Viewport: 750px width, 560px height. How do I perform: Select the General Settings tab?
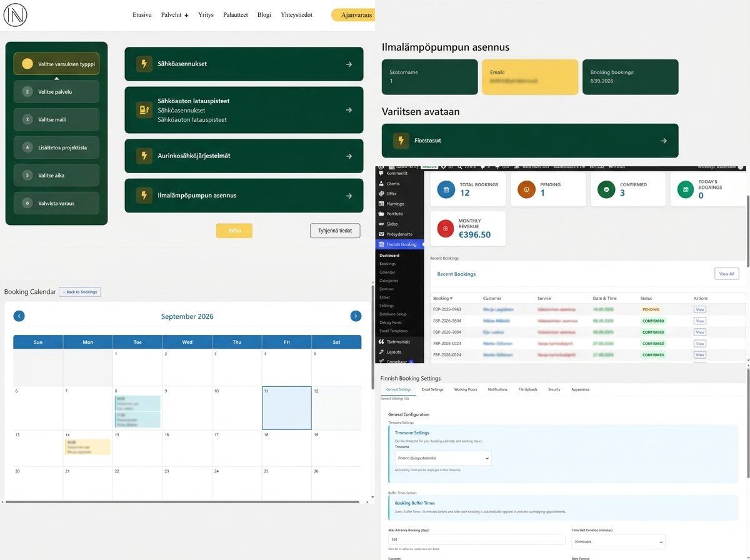[399, 389]
